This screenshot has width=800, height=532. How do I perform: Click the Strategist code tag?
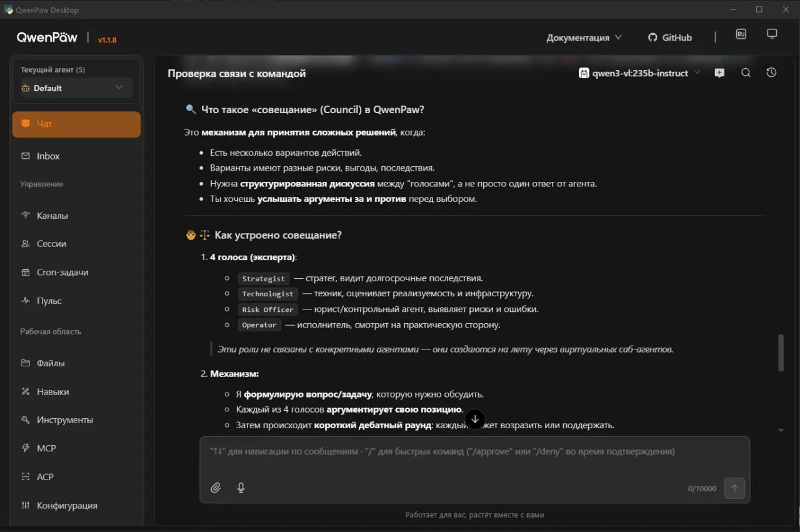(263, 279)
